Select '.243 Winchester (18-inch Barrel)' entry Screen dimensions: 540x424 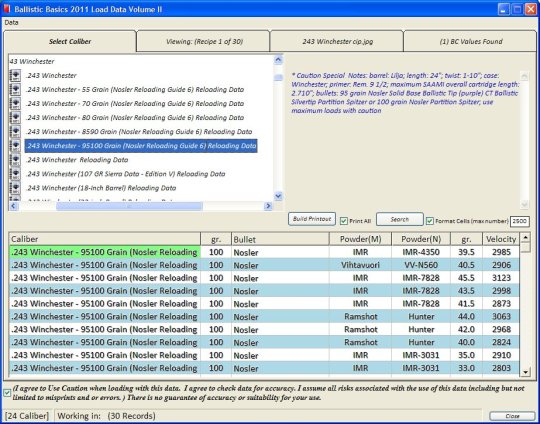tap(101, 188)
